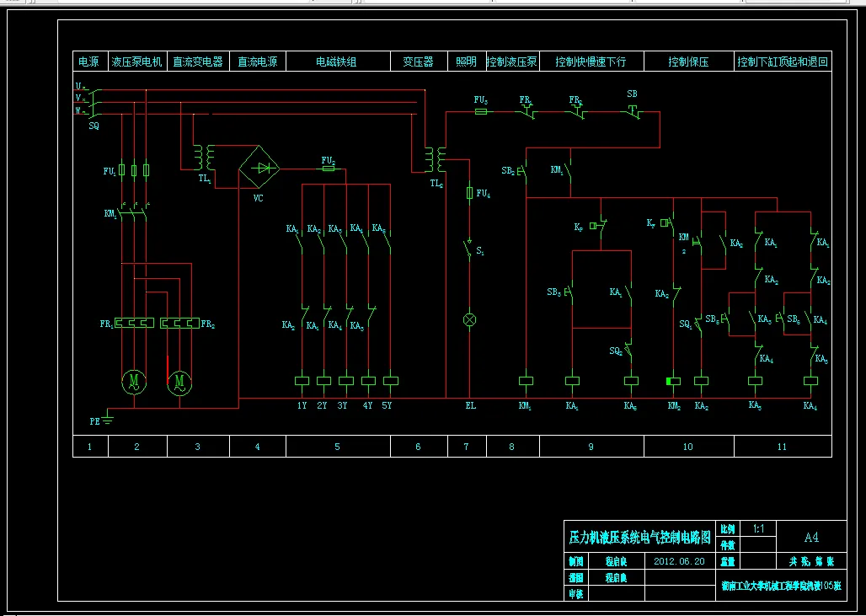Viewport: 866px width, 616px height.
Task: Click the SB6 pushbutton contact
Action: click(781, 319)
